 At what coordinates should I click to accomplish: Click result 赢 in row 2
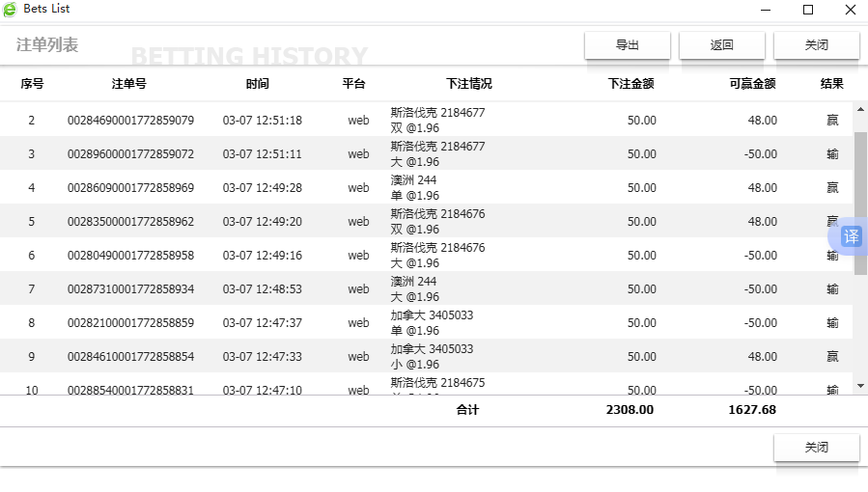click(832, 120)
